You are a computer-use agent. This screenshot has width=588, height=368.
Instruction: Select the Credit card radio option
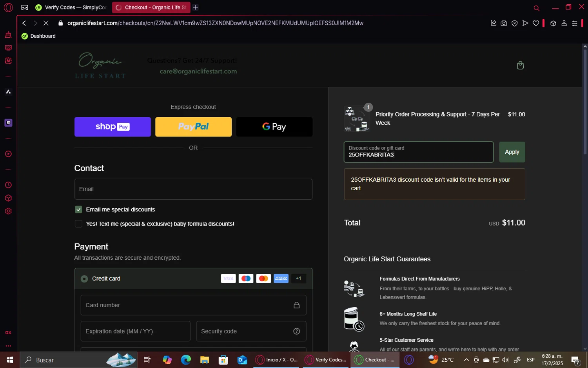tap(84, 279)
